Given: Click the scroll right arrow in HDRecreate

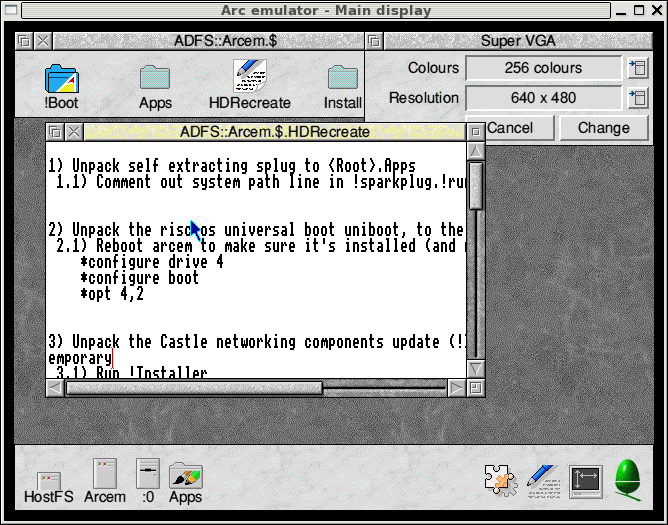Looking at the screenshot, I should coord(456,388).
